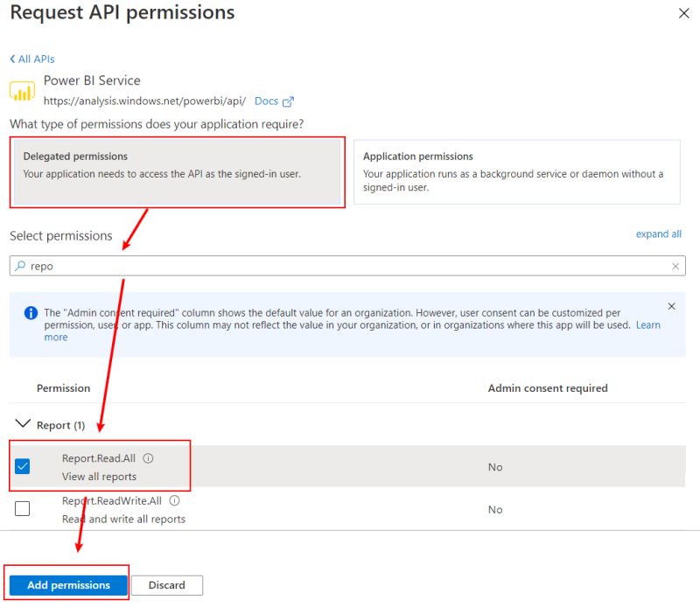Click 'No' in Report.Read.All row
700x607 pixels.
pos(495,467)
